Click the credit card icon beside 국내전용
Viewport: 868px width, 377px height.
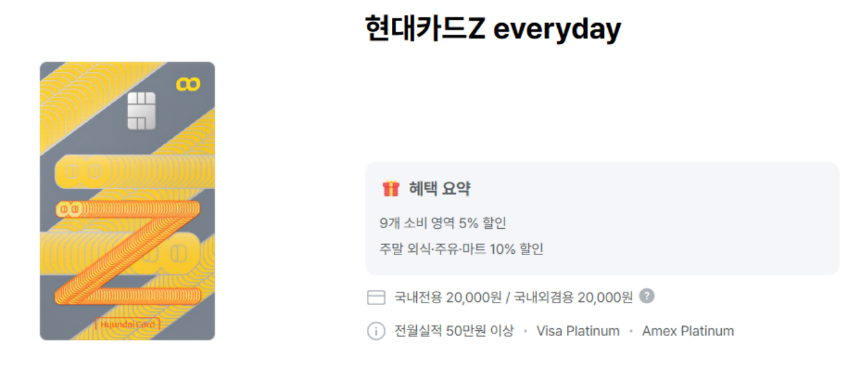coord(375,298)
